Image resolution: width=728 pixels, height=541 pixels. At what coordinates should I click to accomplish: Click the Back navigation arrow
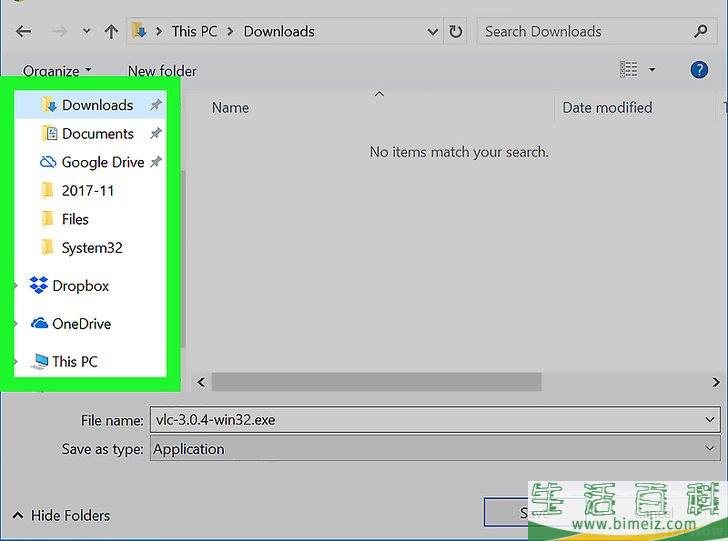[23, 32]
